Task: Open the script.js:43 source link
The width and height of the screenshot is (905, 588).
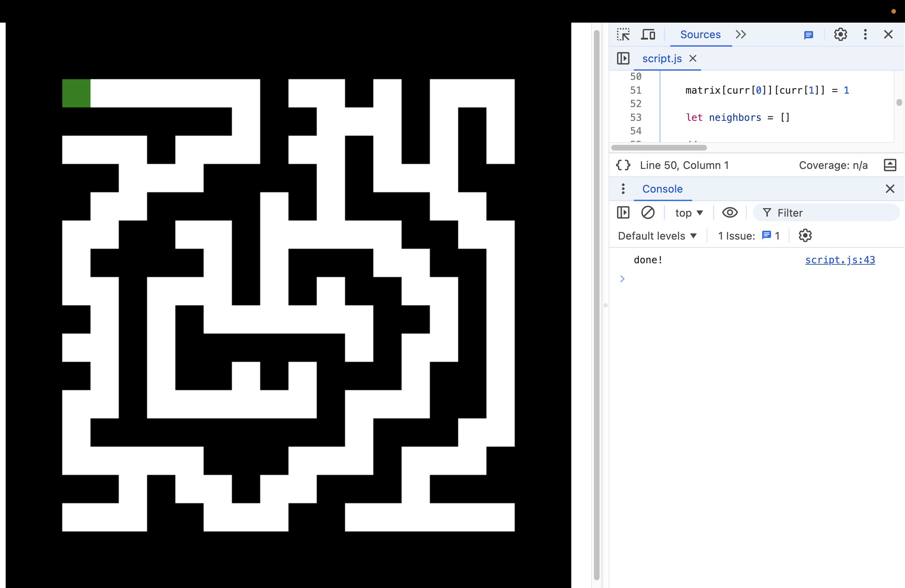Action: coord(840,260)
